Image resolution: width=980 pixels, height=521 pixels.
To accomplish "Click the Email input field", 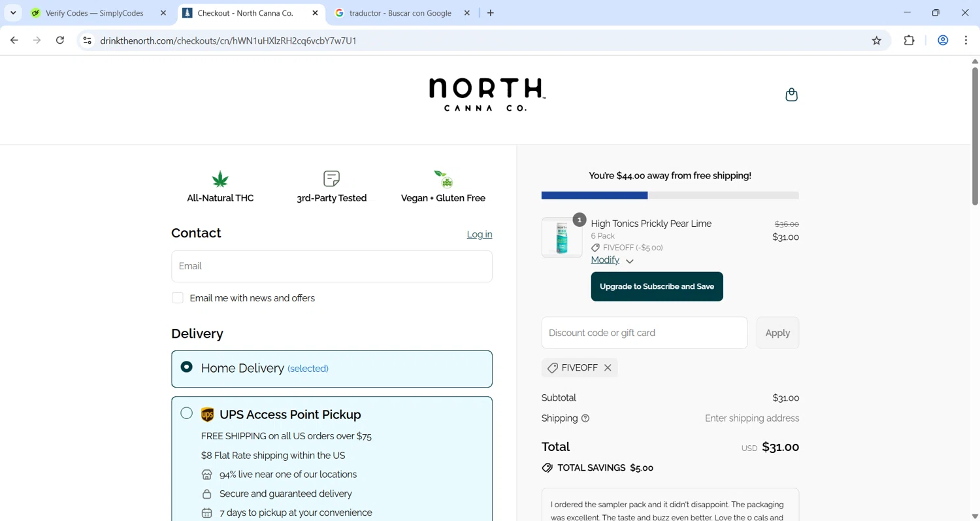I will click(x=332, y=266).
